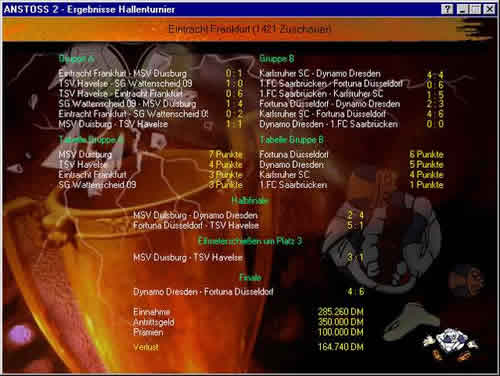Click the help question mark button in title bar
The image size is (500, 376).
(447, 9)
